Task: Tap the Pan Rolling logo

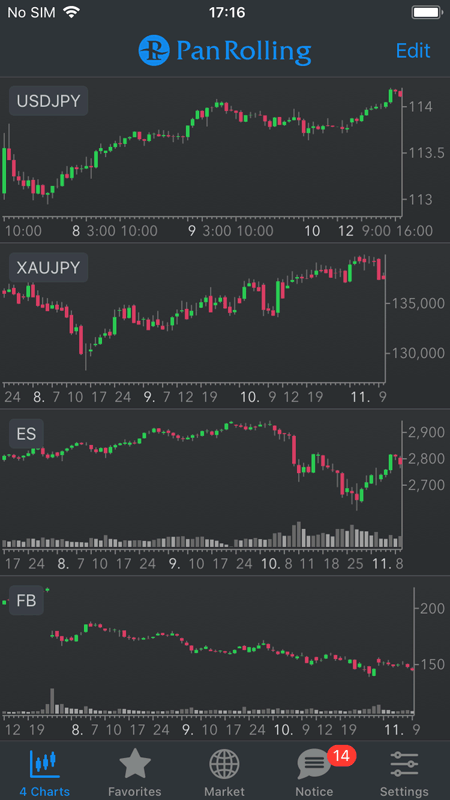Action: (224, 51)
